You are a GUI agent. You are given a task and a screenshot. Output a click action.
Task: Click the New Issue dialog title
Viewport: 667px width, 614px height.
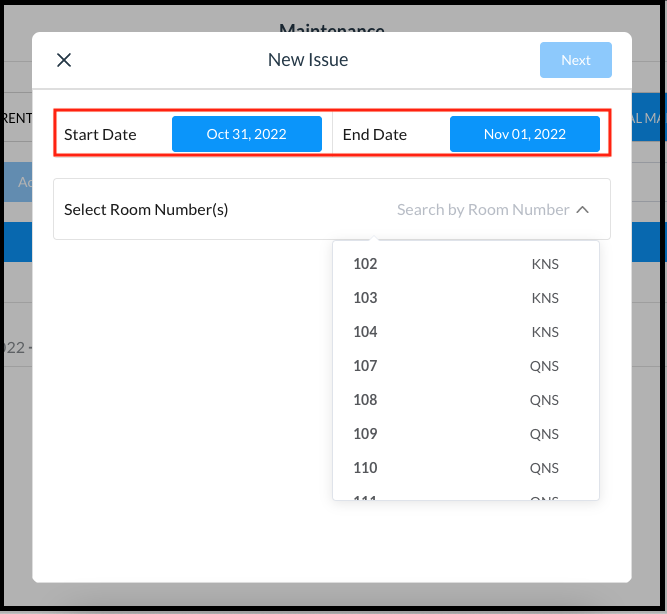pyautogui.click(x=308, y=60)
